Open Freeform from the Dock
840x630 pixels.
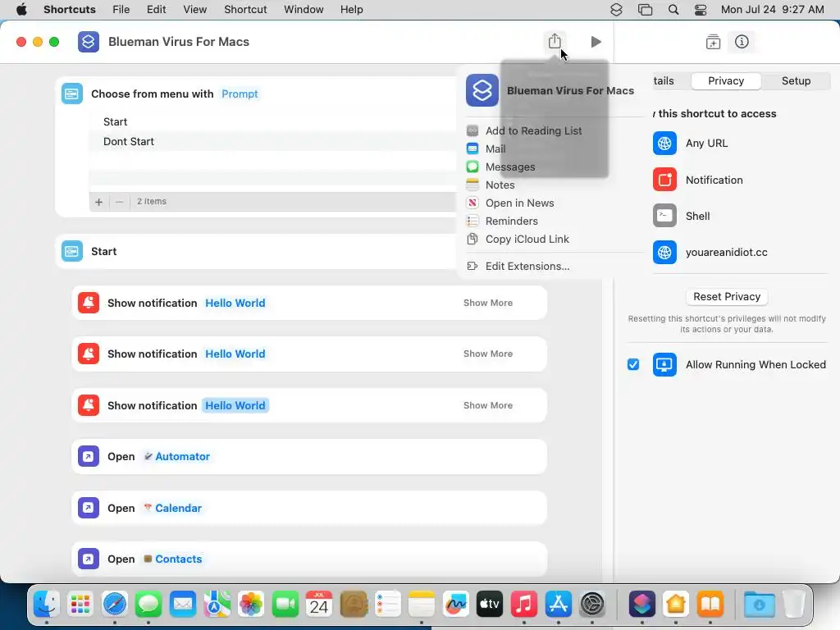[456, 605]
